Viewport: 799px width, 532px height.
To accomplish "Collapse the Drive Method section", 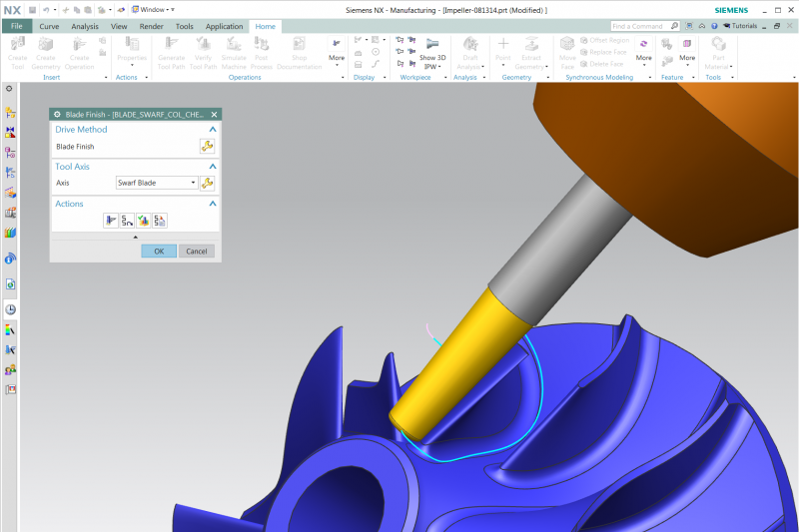I will tap(213, 130).
